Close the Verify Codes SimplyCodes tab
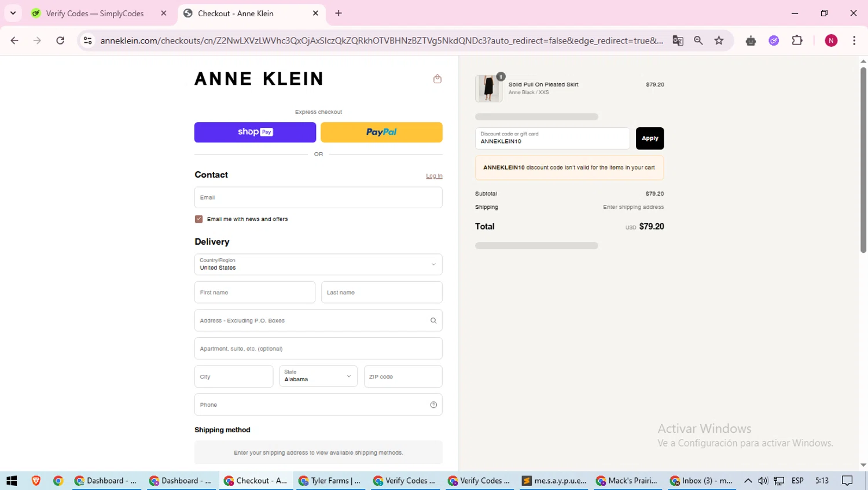Screen dimensions: 868x490 (x=164, y=13)
